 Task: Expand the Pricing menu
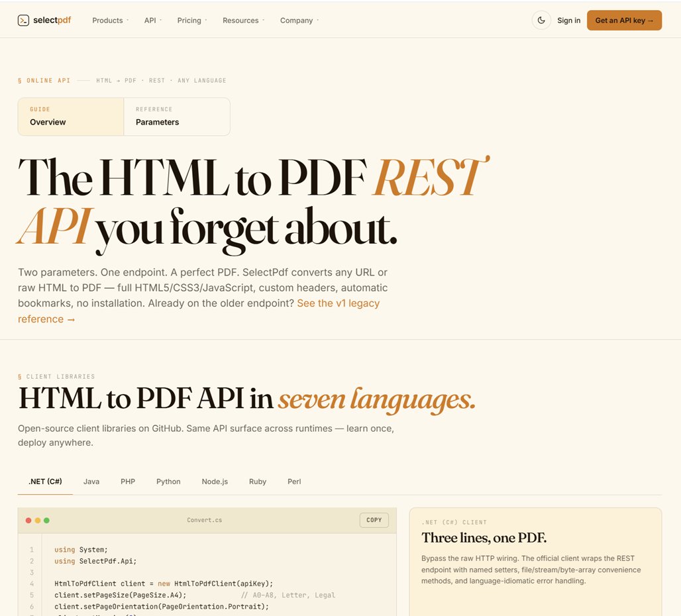tap(192, 21)
